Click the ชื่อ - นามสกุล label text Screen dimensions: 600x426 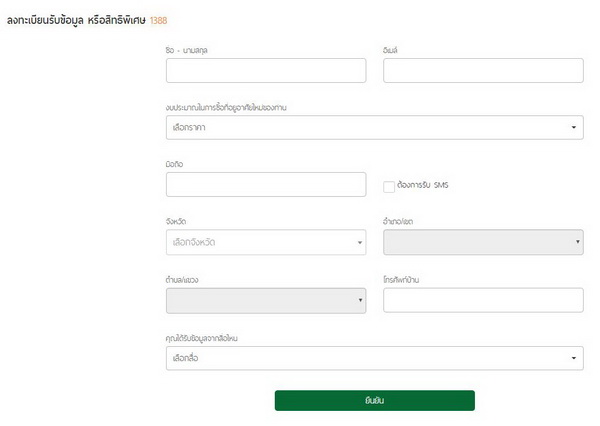click(188, 48)
